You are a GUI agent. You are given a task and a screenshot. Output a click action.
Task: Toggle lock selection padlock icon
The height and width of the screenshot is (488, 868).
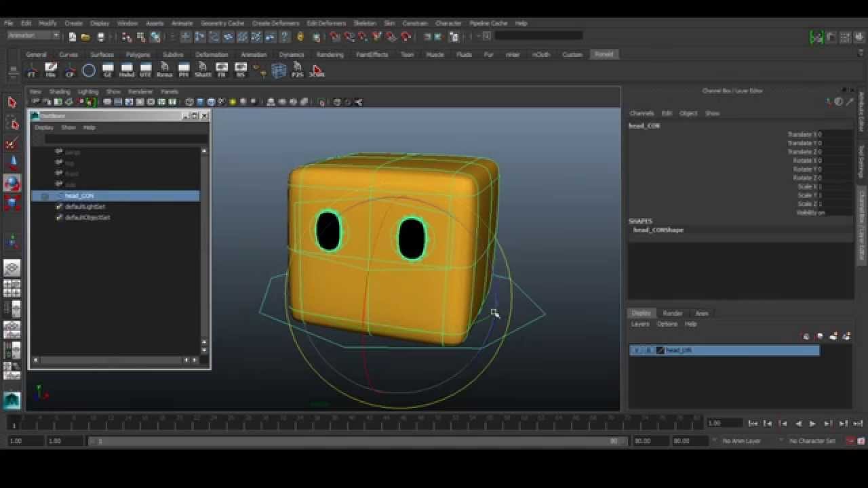click(301, 37)
